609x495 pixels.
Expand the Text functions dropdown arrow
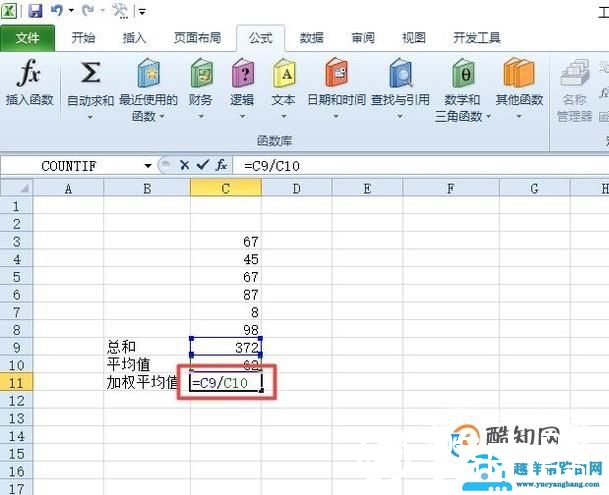[x=284, y=116]
